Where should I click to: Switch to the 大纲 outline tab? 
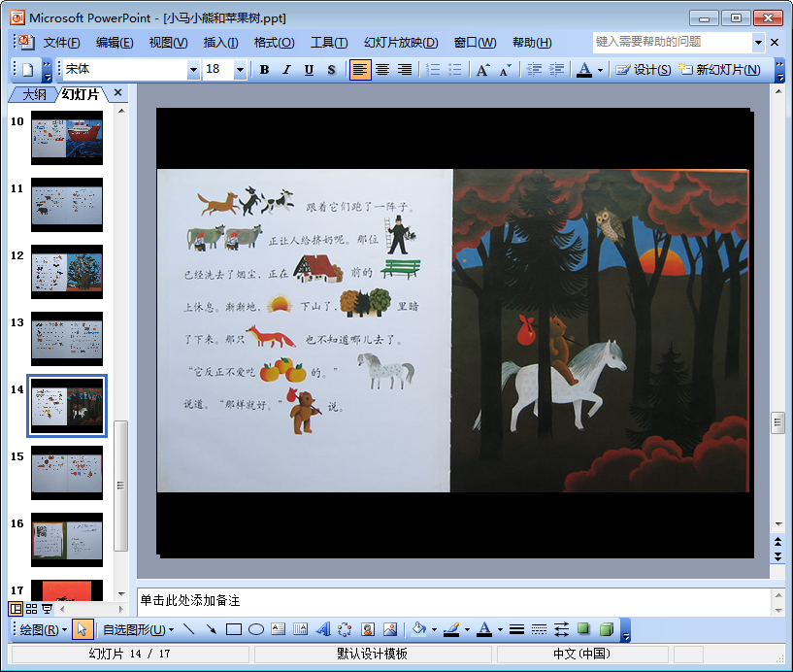[x=34, y=94]
